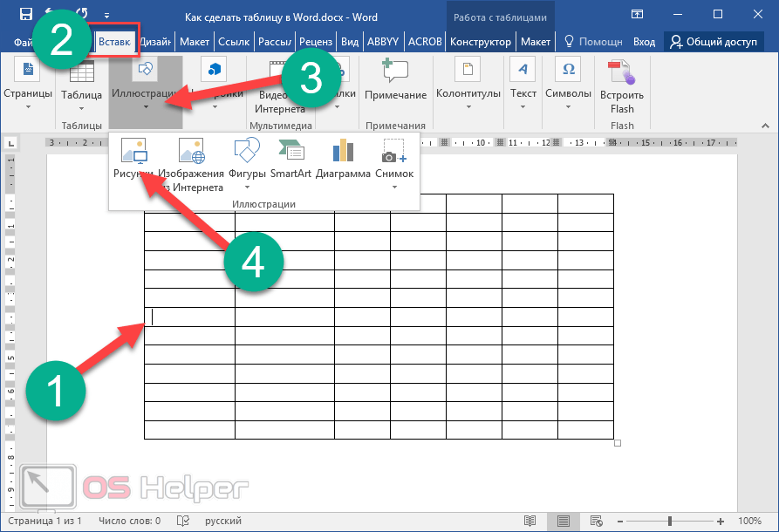Image resolution: width=779 pixels, height=532 pixels.
Task: Switch to Print Layout view
Action: (x=563, y=521)
